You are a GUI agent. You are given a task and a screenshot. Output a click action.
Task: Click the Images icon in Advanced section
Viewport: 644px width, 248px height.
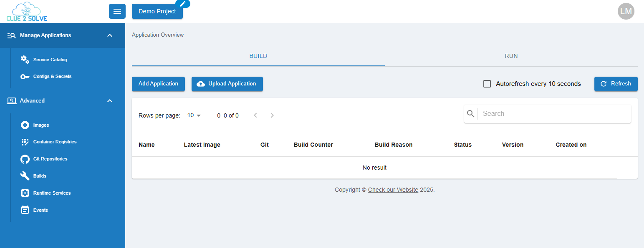click(x=25, y=125)
